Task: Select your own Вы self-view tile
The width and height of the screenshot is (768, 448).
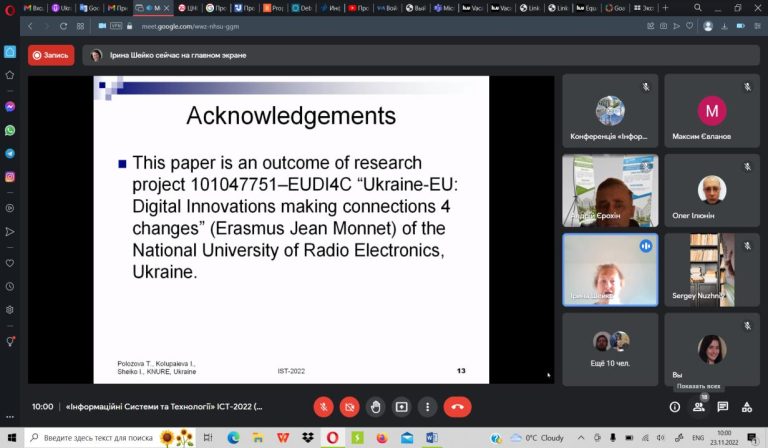Action: pos(712,350)
